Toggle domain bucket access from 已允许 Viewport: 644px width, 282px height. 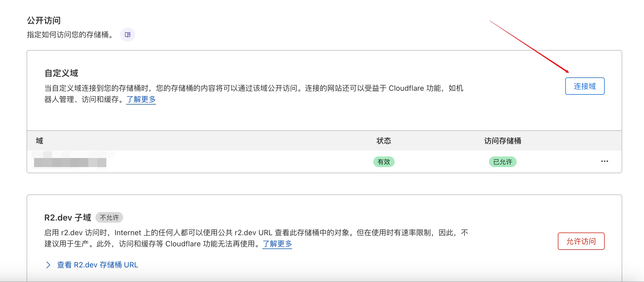pyautogui.click(x=503, y=161)
